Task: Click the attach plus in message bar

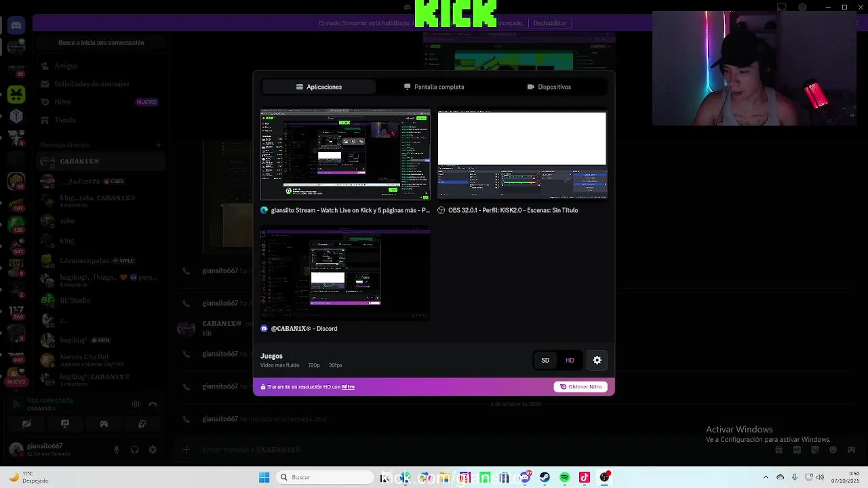Action: pos(186,449)
